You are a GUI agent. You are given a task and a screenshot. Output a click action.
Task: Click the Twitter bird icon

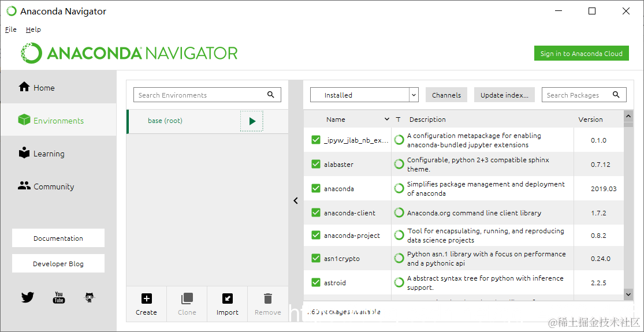point(28,297)
